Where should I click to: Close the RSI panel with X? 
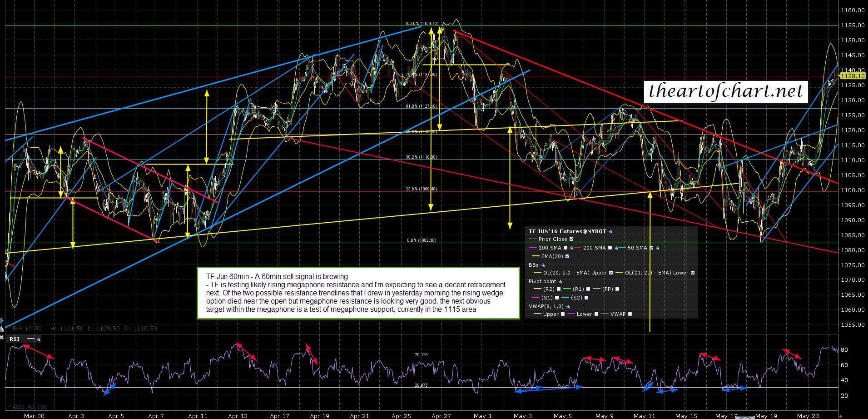click(x=2, y=338)
